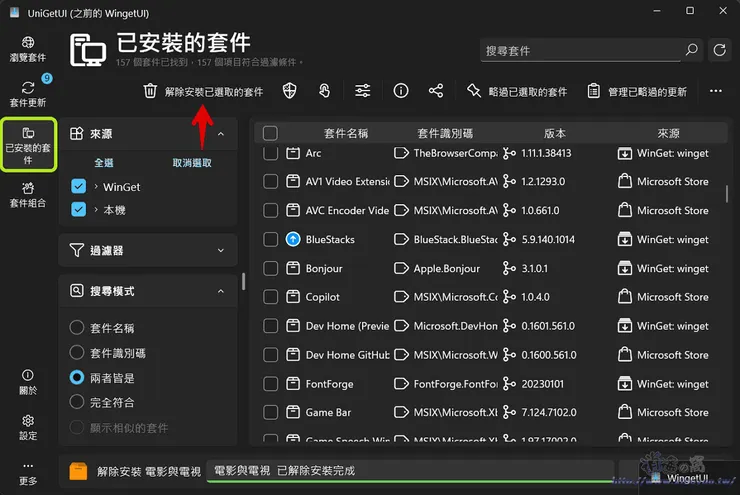Image resolution: width=740 pixels, height=495 pixels.
Task: Select version 5.9.140.1014 text
Action: coord(548,239)
